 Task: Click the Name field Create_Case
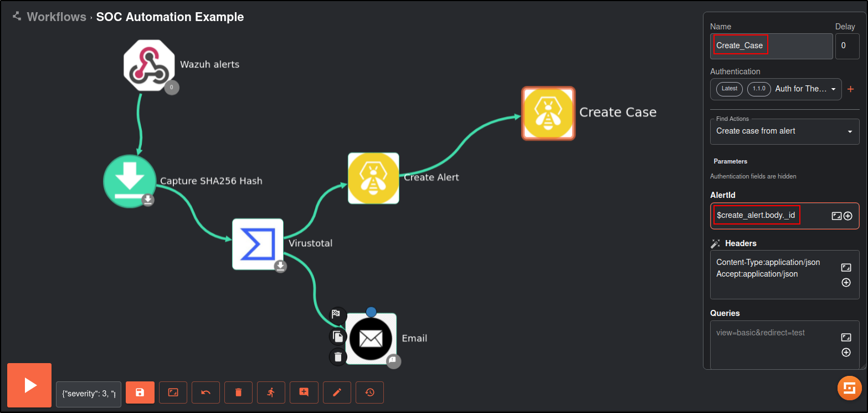point(771,46)
